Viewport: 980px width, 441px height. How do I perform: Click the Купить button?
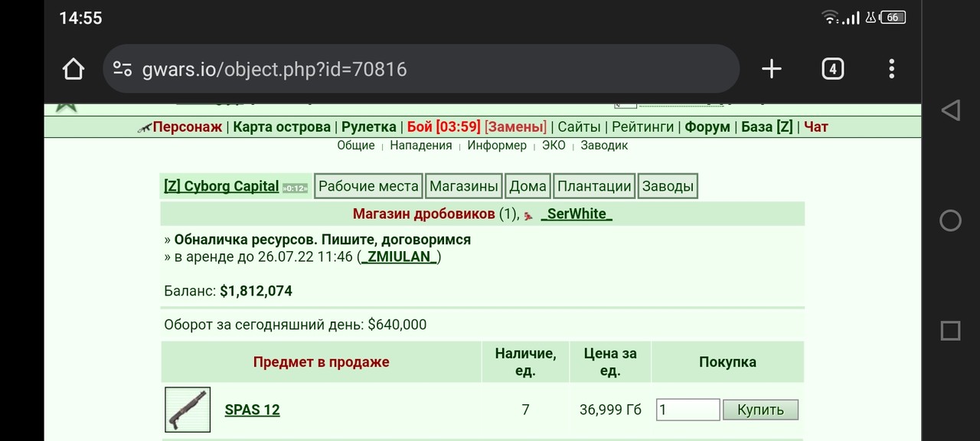[760, 410]
